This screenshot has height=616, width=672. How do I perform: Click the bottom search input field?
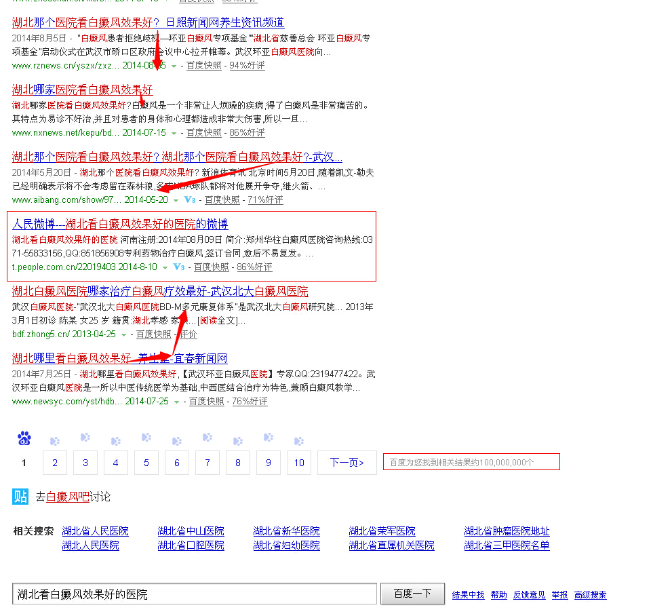pos(195,594)
